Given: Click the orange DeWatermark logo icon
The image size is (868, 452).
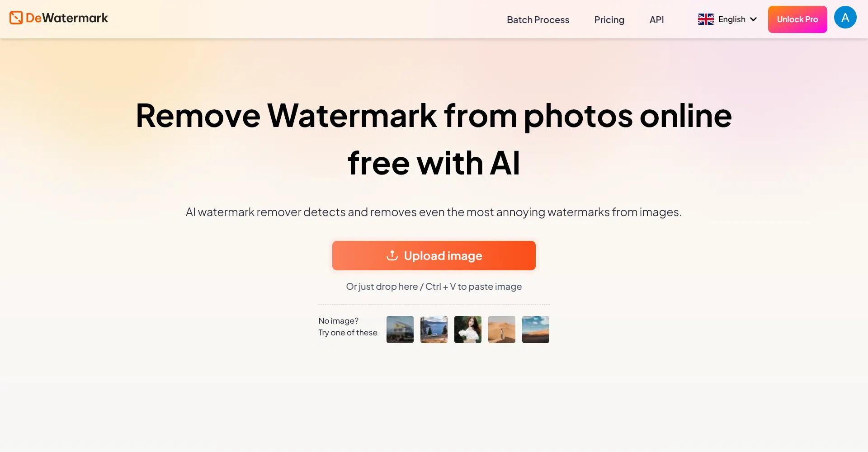Looking at the screenshot, I should [x=16, y=18].
